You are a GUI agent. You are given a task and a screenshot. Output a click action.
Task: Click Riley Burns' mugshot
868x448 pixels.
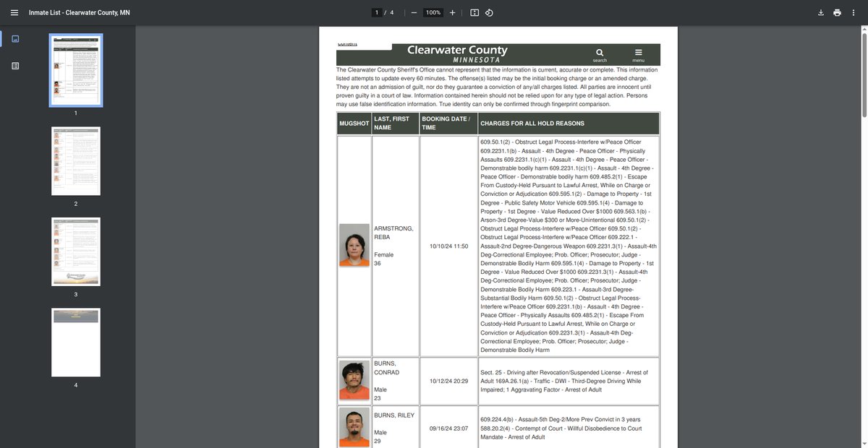pos(354,428)
